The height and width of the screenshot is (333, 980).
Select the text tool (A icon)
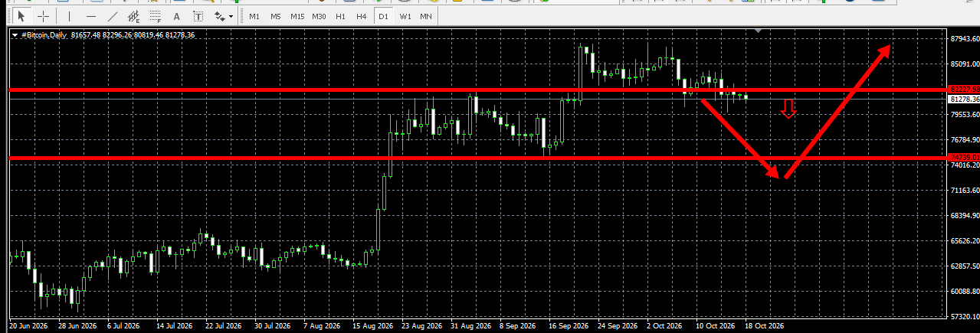coord(177,16)
